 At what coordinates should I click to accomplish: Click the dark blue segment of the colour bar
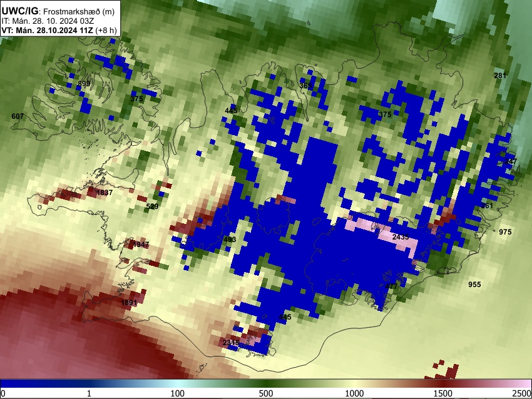(x=44, y=384)
